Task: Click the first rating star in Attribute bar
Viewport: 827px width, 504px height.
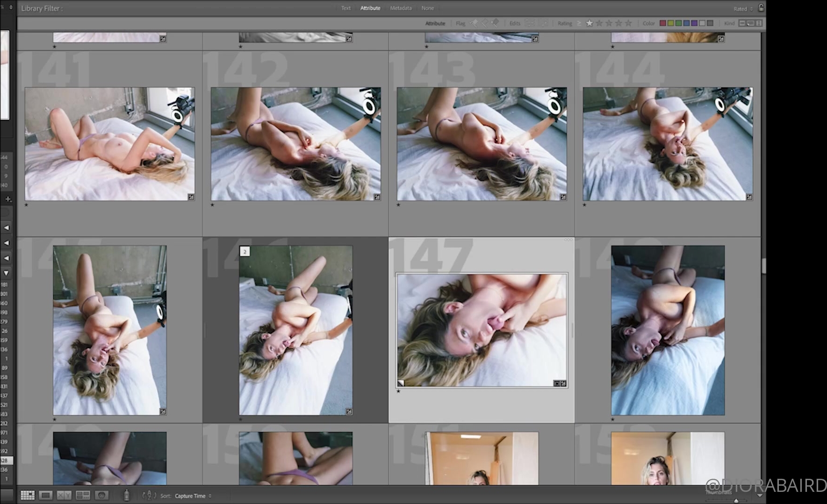Action: [590, 23]
